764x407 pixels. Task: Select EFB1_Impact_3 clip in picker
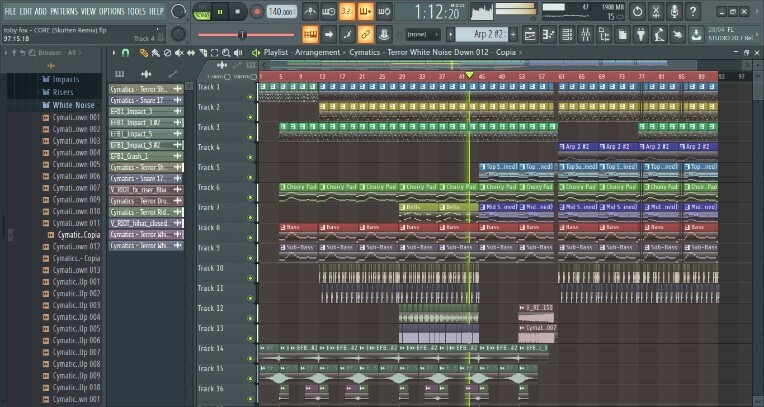[146, 111]
